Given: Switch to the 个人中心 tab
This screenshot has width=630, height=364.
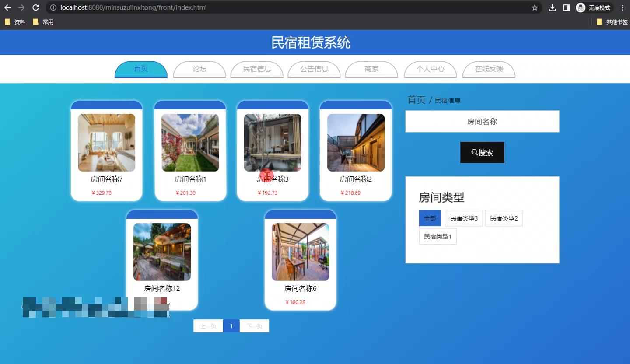Looking at the screenshot, I should coord(430,69).
